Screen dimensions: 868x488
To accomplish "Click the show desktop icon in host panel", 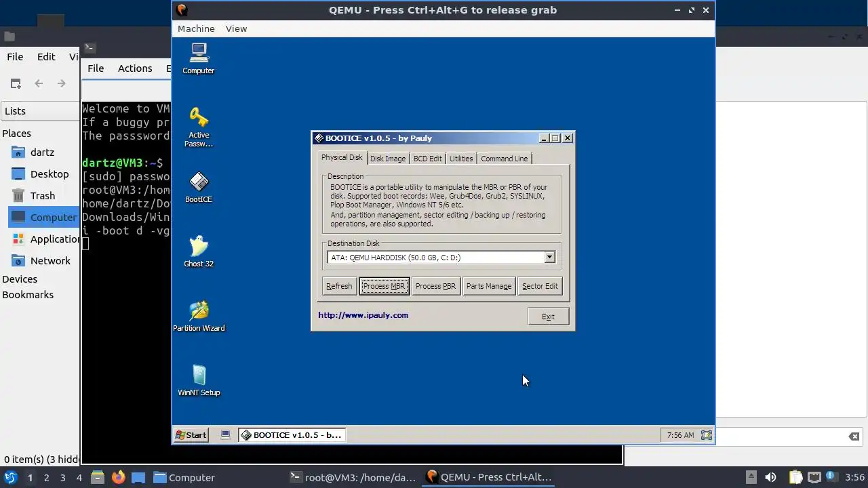I will point(138,477).
